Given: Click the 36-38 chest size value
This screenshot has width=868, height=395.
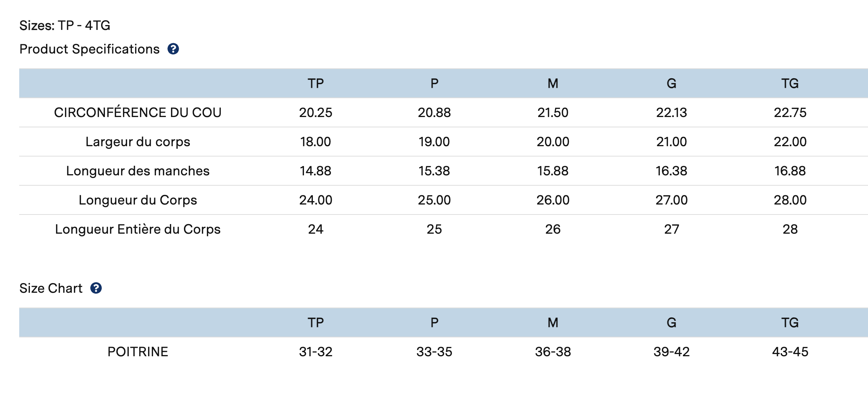Looking at the screenshot, I should pyautogui.click(x=553, y=352).
